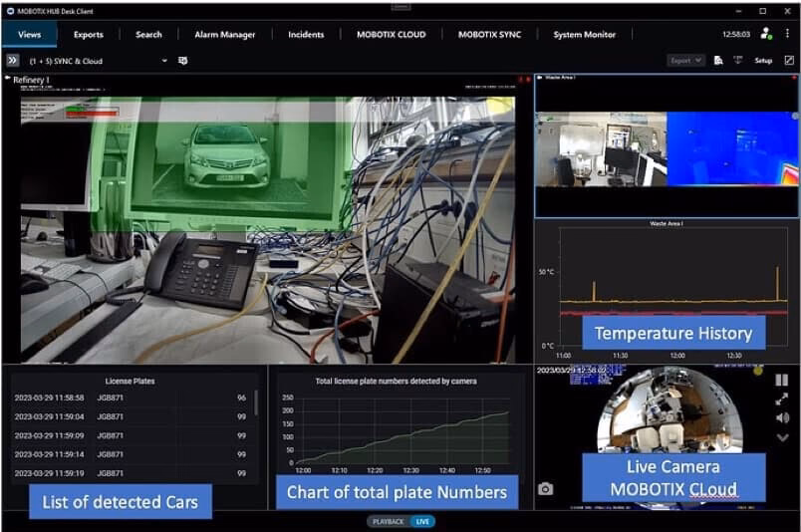The image size is (801, 532).
Task: Pause the MOBOTIX Cloud live camera stream
Action: (782, 381)
